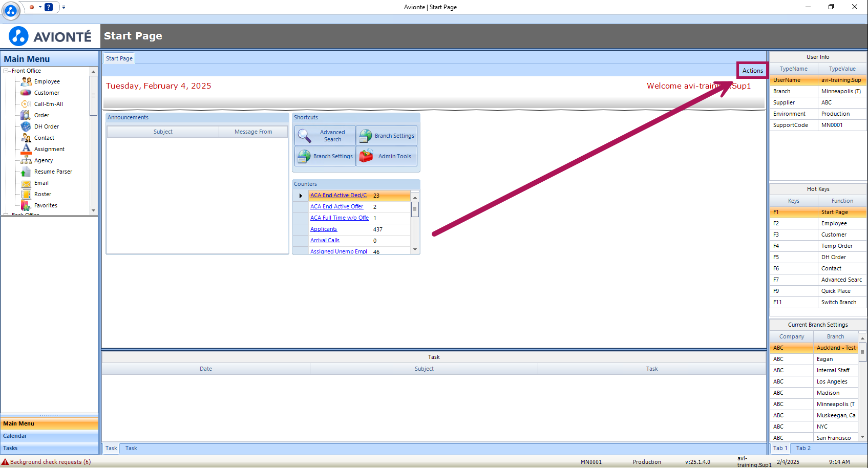Open the Roster icon
This screenshot has width=868, height=468.
pyautogui.click(x=26, y=194)
